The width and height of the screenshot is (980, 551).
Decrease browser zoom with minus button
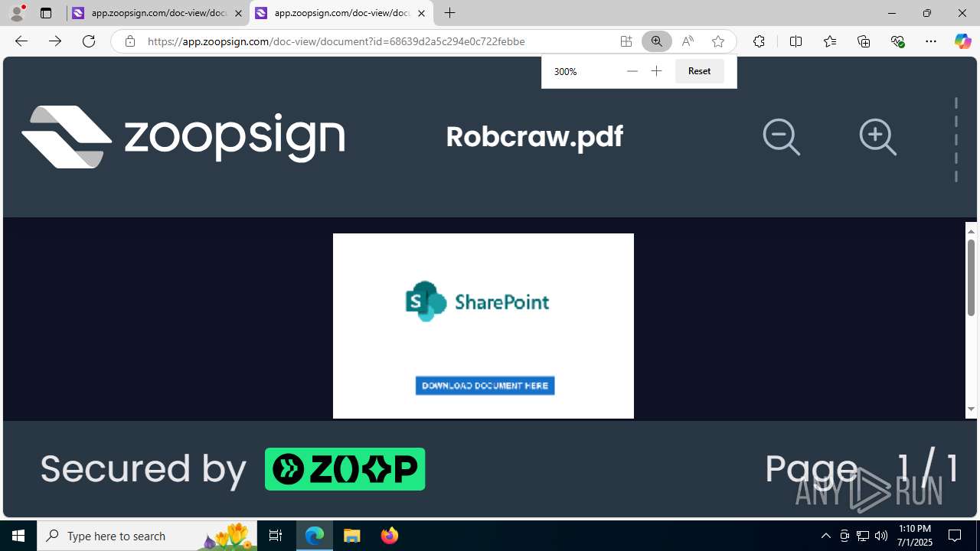coord(632,71)
